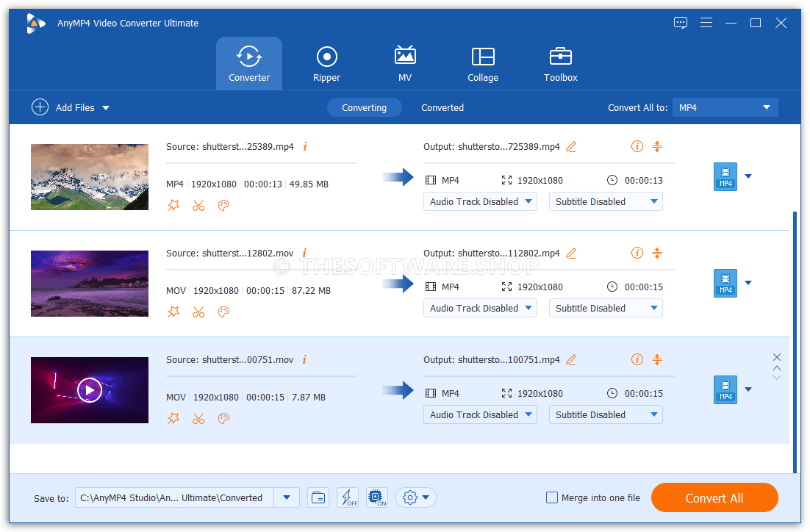This screenshot has width=810, height=532.
Task: Open the feedback chat icon in title bar
Action: (x=681, y=23)
